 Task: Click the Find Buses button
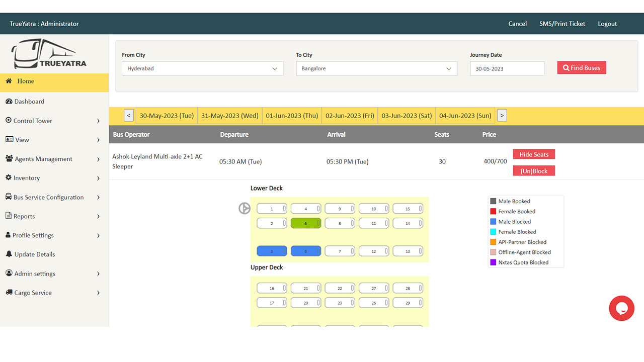coord(582,68)
